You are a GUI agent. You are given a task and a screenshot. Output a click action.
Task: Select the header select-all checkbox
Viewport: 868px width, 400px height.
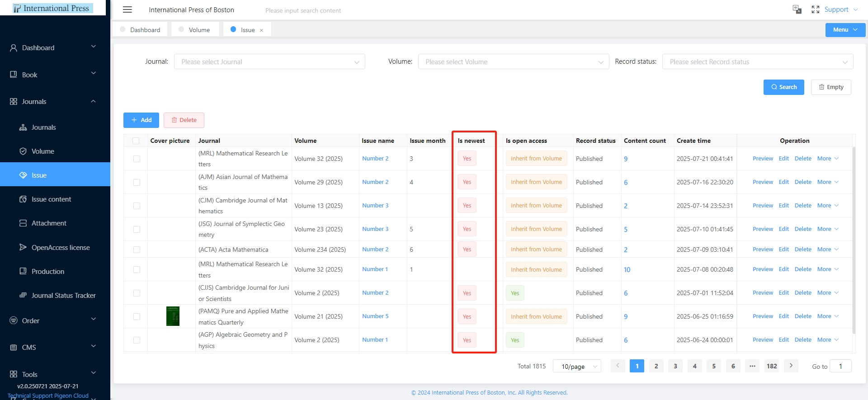tap(136, 141)
